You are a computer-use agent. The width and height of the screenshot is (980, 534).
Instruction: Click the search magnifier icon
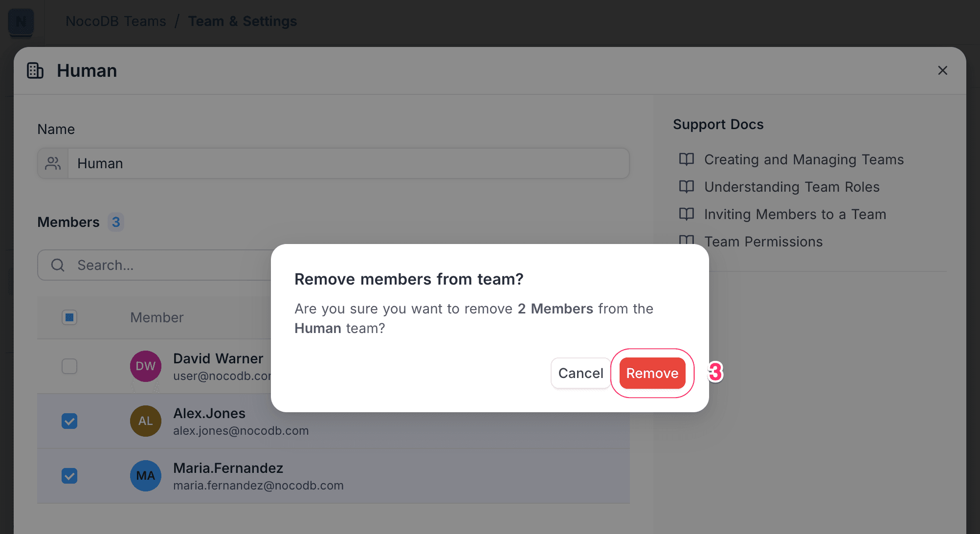58,265
